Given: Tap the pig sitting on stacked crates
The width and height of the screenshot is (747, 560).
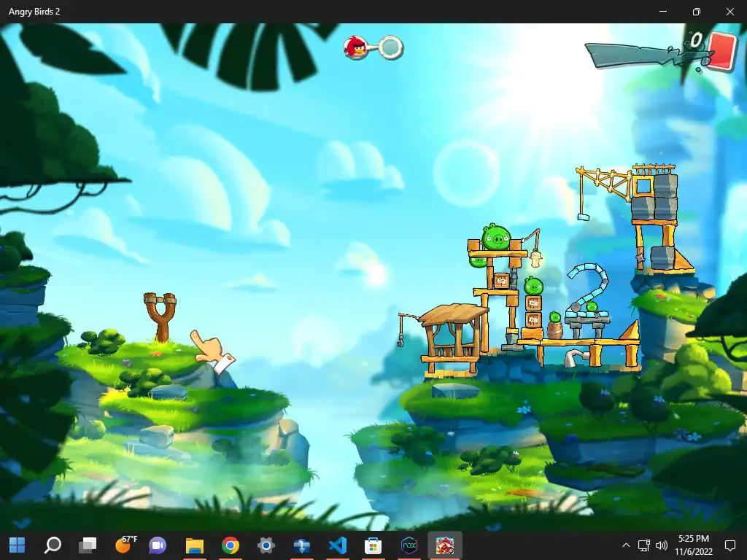Looking at the screenshot, I should [x=533, y=286].
